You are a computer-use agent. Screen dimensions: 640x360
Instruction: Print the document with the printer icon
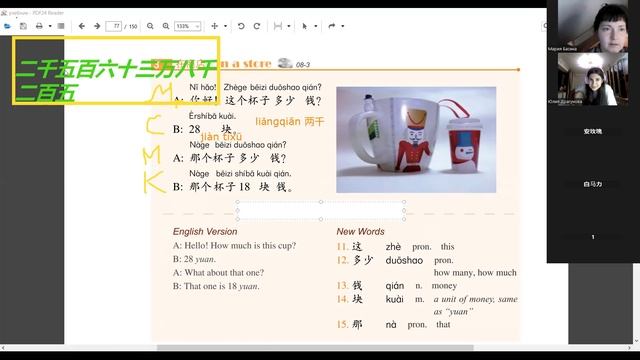pos(39,26)
